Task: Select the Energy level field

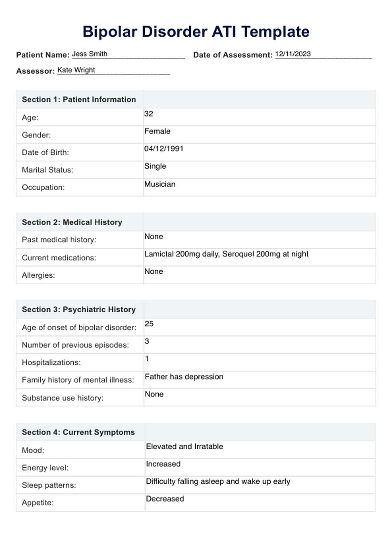Action: (x=260, y=467)
